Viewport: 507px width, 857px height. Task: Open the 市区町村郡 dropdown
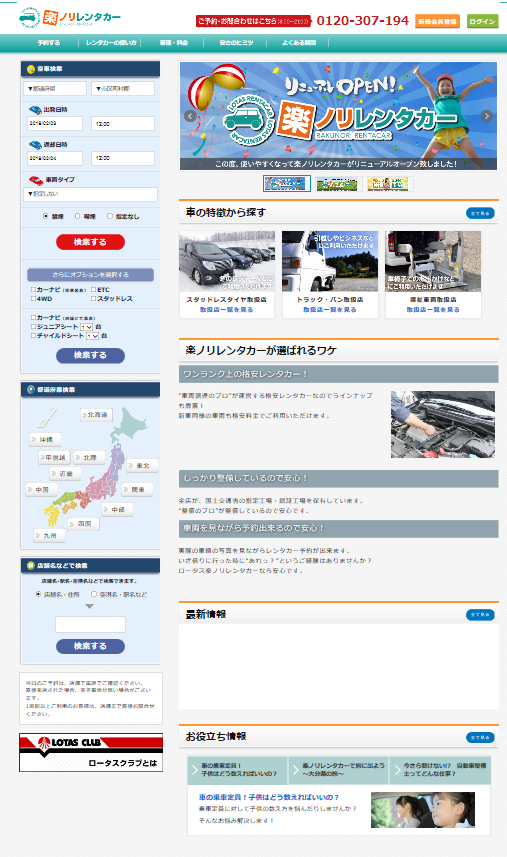click(x=123, y=89)
